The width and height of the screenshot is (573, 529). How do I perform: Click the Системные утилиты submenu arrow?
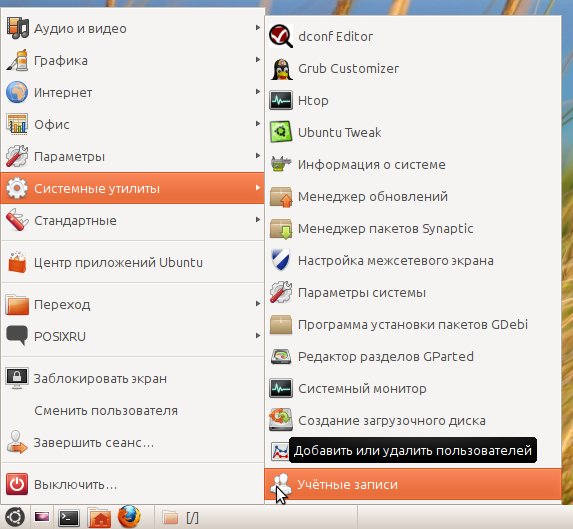click(x=258, y=188)
